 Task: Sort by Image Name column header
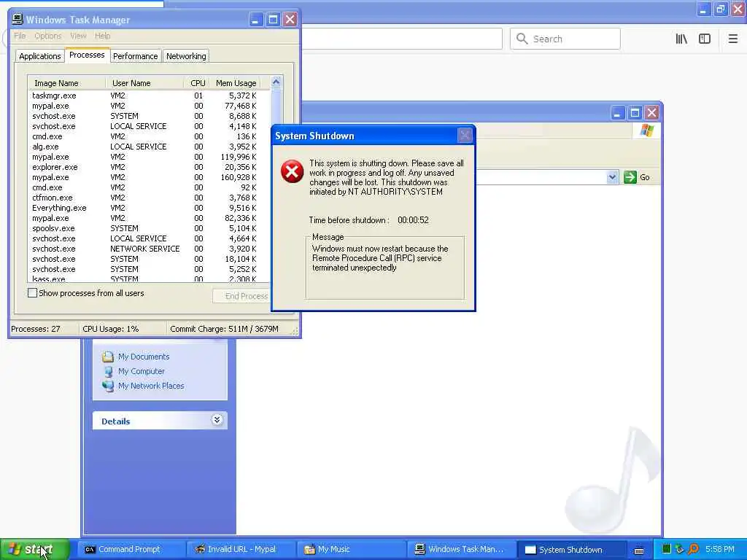(x=66, y=83)
